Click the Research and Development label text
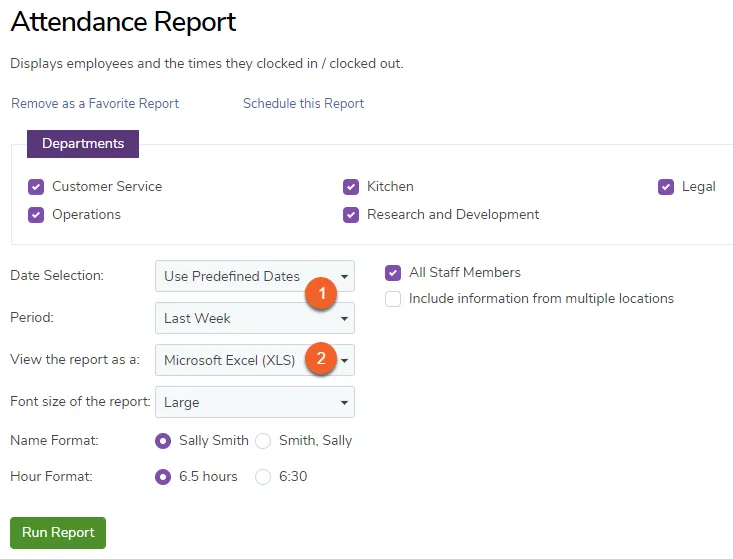This screenshot has height=559, width=733. click(x=453, y=215)
